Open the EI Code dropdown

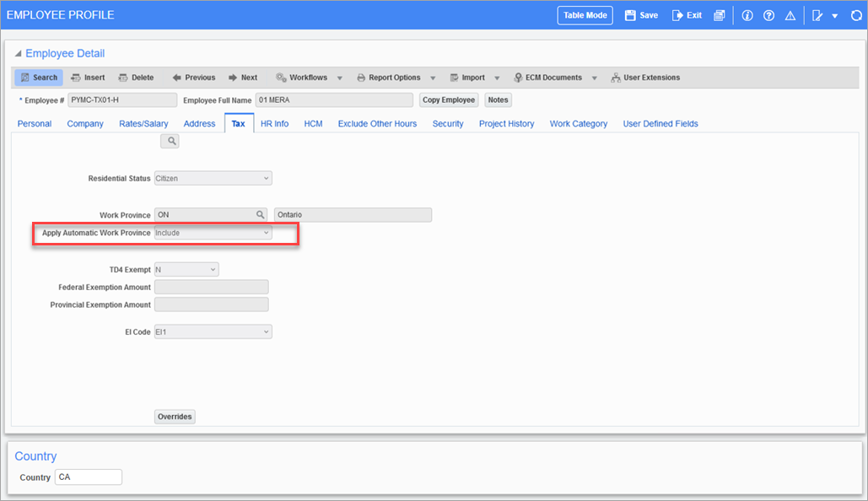coord(213,332)
